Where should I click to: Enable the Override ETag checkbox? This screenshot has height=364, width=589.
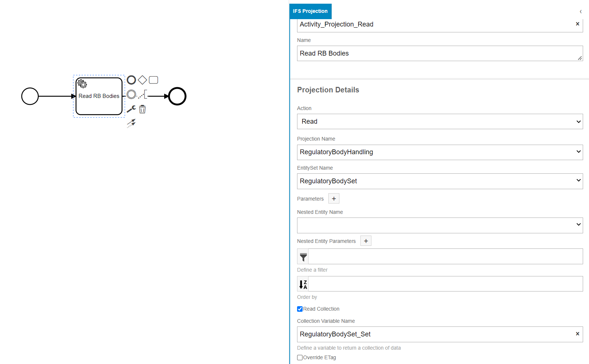[x=300, y=358]
